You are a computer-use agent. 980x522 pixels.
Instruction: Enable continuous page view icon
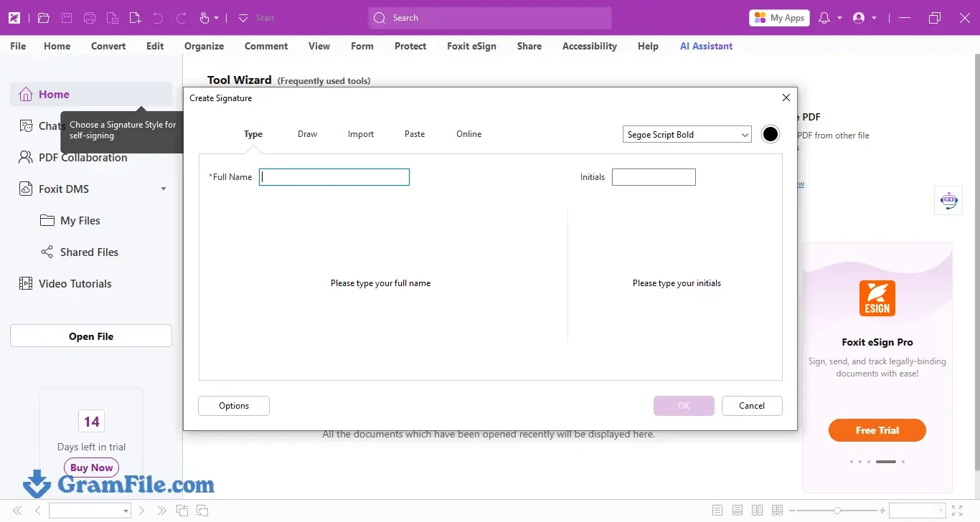[738, 511]
